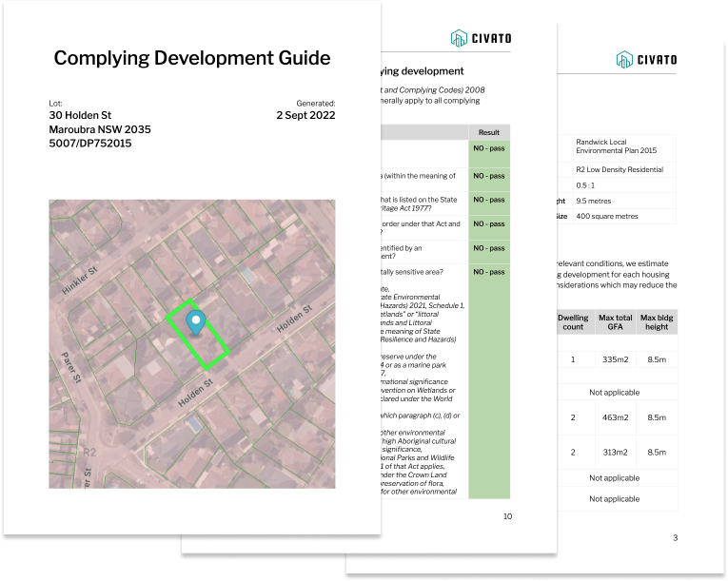Click the R2 Low Density Residential cell
Viewport: 728px width, 581px height.
[x=620, y=169]
